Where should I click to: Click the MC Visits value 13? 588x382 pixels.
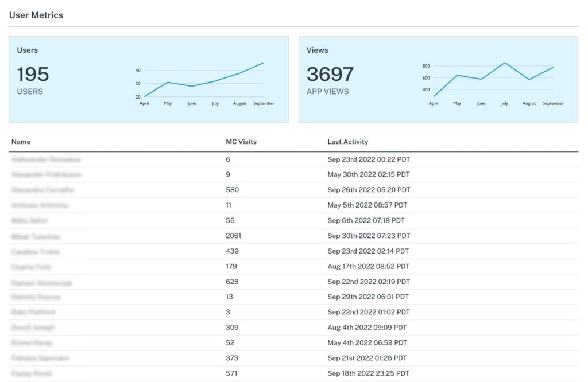(x=229, y=297)
